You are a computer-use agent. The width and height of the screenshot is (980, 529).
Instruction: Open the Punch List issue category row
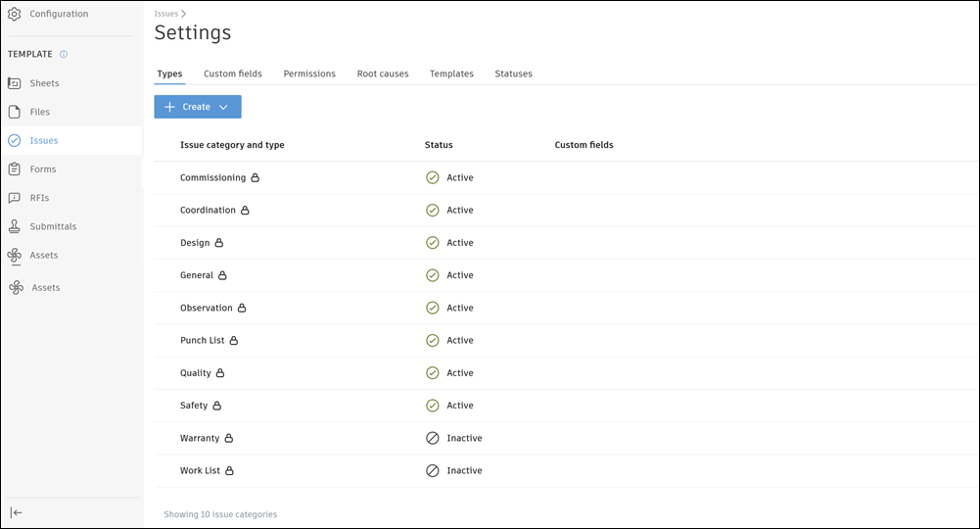[203, 341]
